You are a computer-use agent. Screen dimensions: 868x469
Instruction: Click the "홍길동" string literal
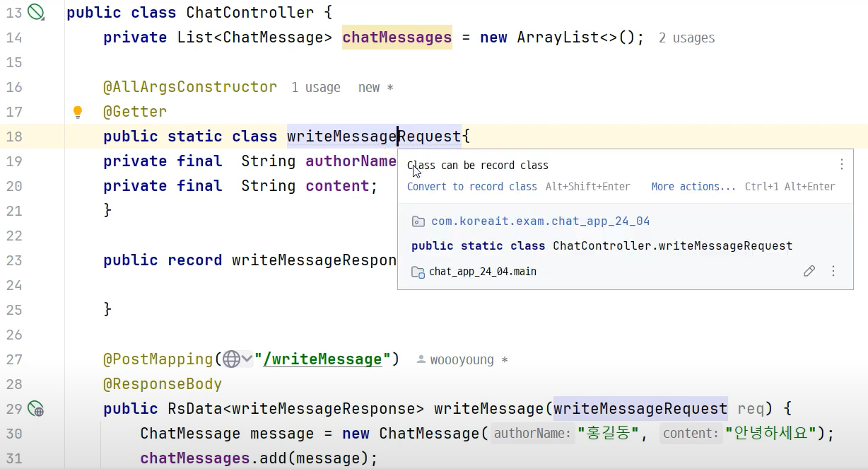pos(609,434)
